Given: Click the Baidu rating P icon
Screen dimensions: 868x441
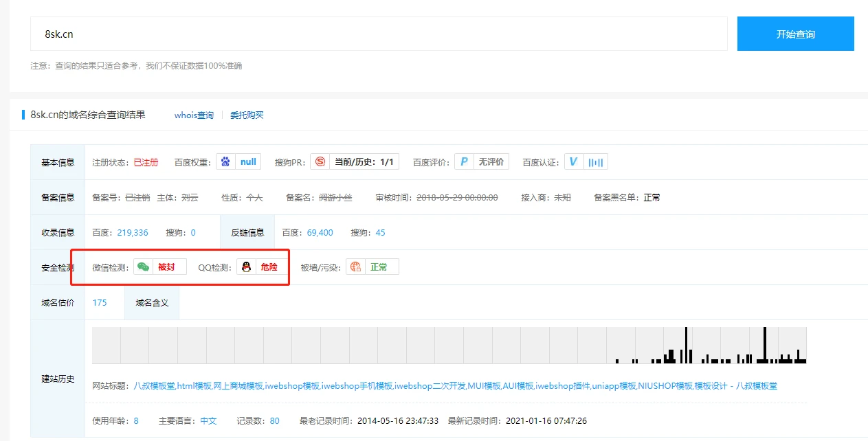Looking at the screenshot, I should pyautogui.click(x=464, y=162).
